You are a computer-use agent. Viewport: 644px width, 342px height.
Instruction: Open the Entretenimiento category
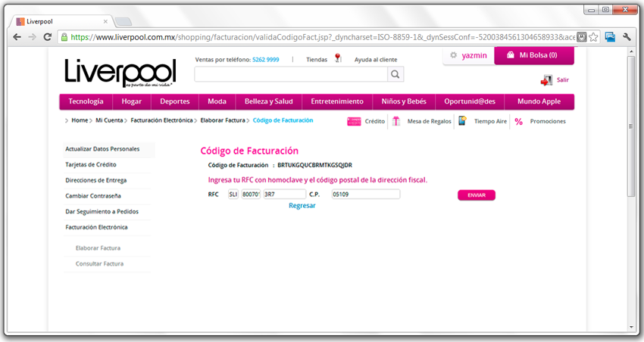coord(337,101)
